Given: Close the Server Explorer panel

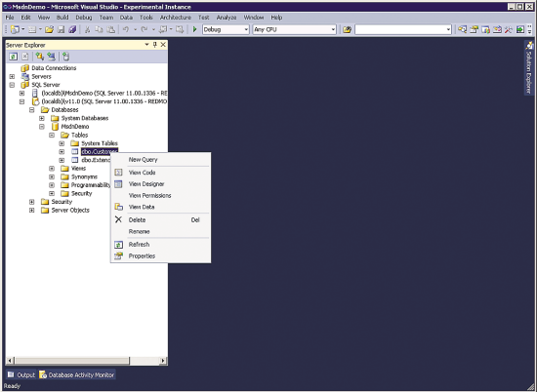Looking at the screenshot, I should click(x=163, y=45).
